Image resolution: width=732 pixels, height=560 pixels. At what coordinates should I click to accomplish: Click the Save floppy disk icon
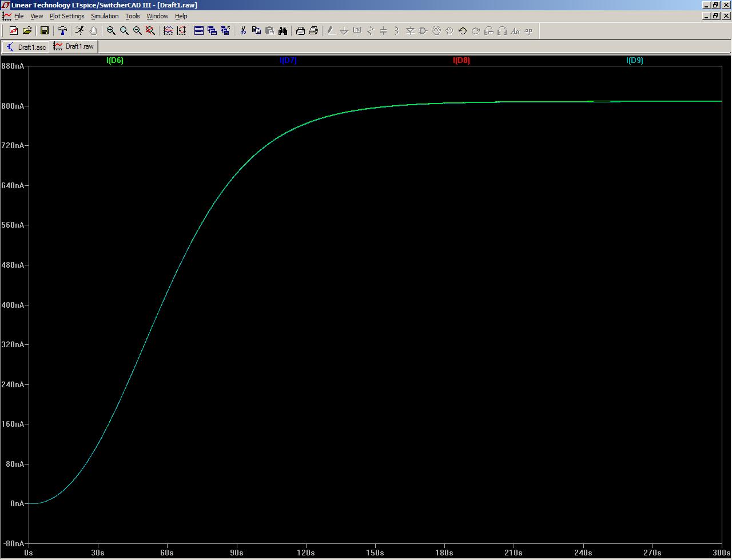[x=44, y=31]
